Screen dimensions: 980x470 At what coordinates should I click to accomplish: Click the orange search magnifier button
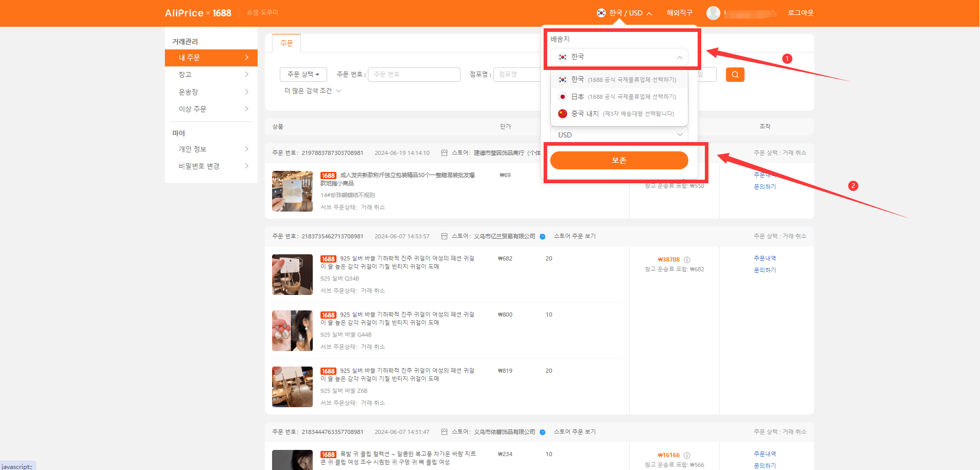(x=735, y=75)
